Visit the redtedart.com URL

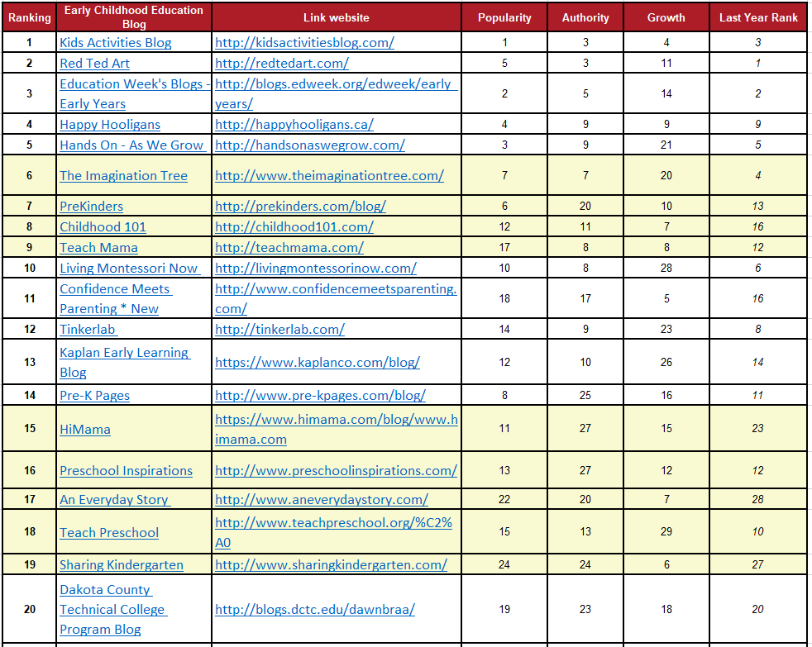[282, 63]
